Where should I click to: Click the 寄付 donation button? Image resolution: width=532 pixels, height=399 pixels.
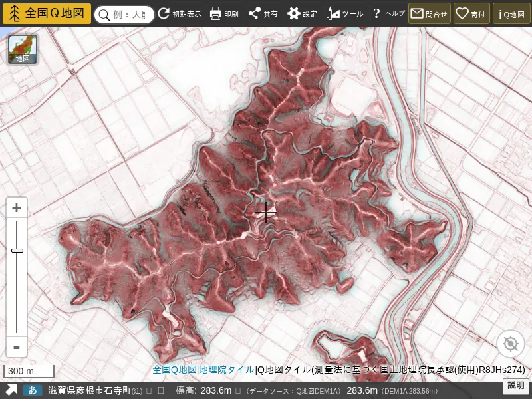click(x=471, y=13)
